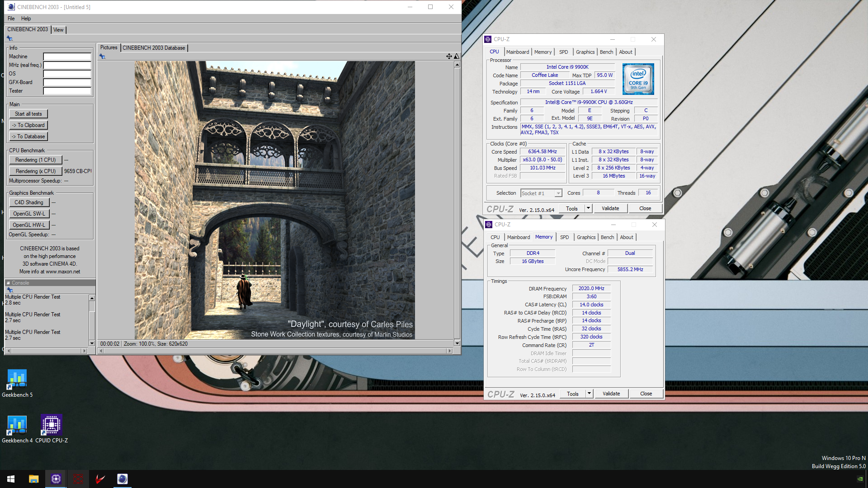The width and height of the screenshot is (868, 488).
Task: Run the OpenGL SW-L benchmark
Action: (x=29, y=214)
